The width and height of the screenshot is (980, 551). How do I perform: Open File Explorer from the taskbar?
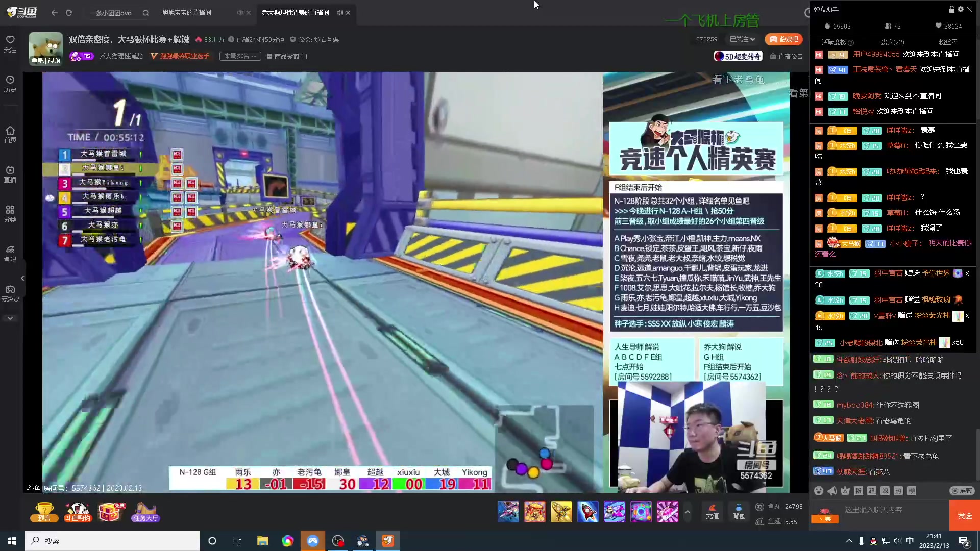pos(262,541)
